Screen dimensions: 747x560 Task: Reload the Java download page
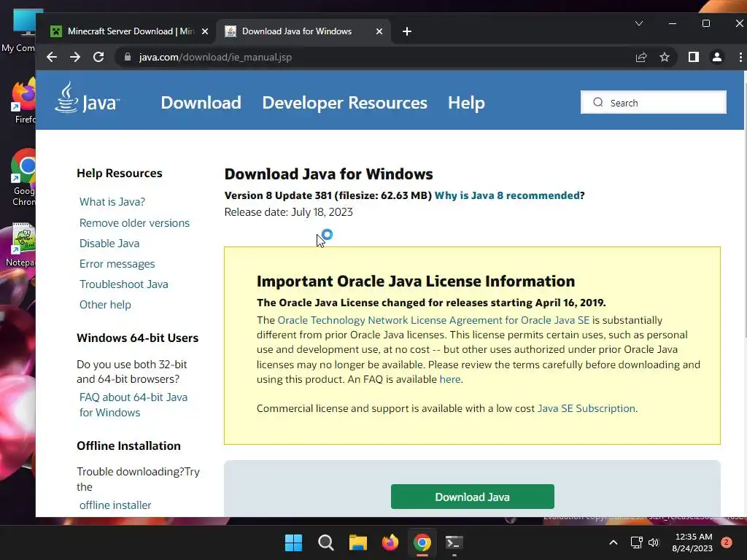coord(98,57)
